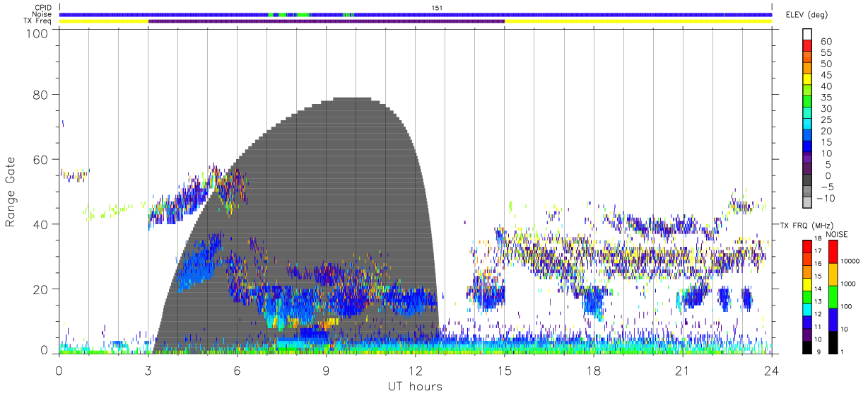Click x-axis tick label '9'
The height and width of the screenshot is (401, 868).
pyautogui.click(x=326, y=370)
